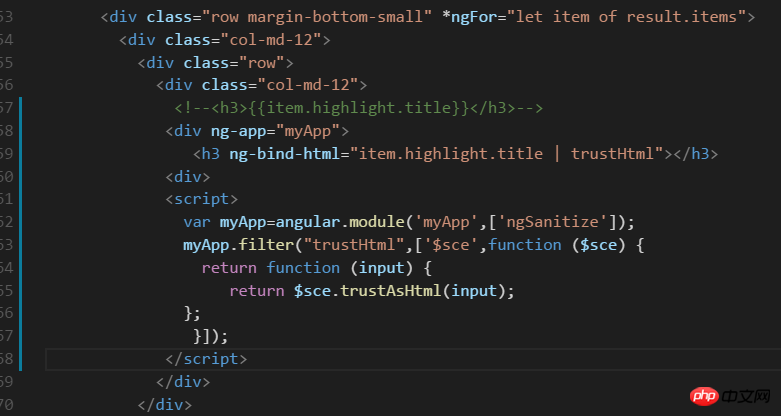Click the closing </script> tag

click(x=206, y=359)
